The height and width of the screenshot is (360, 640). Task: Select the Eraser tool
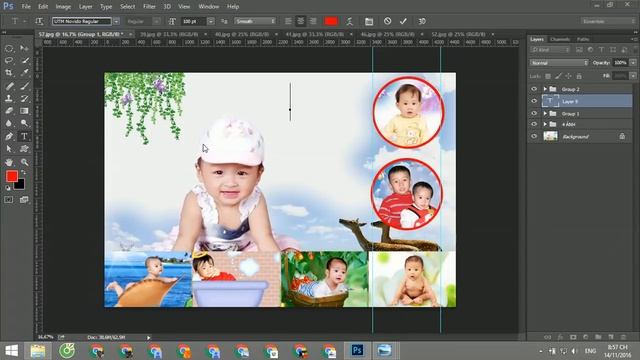tap(9, 111)
